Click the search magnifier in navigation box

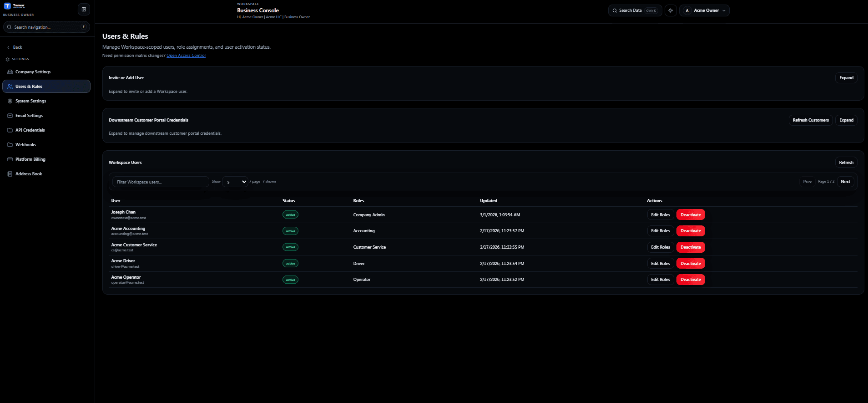(9, 27)
